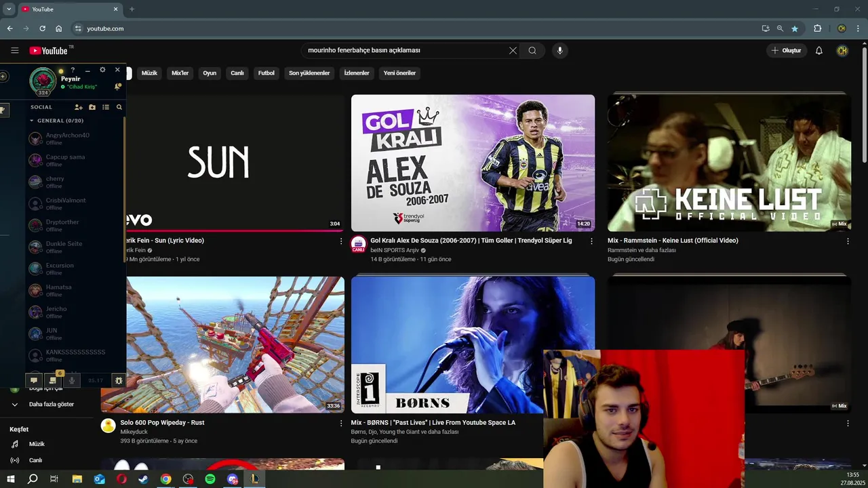
Task: Select the Oyun filter chip
Action: point(210,73)
